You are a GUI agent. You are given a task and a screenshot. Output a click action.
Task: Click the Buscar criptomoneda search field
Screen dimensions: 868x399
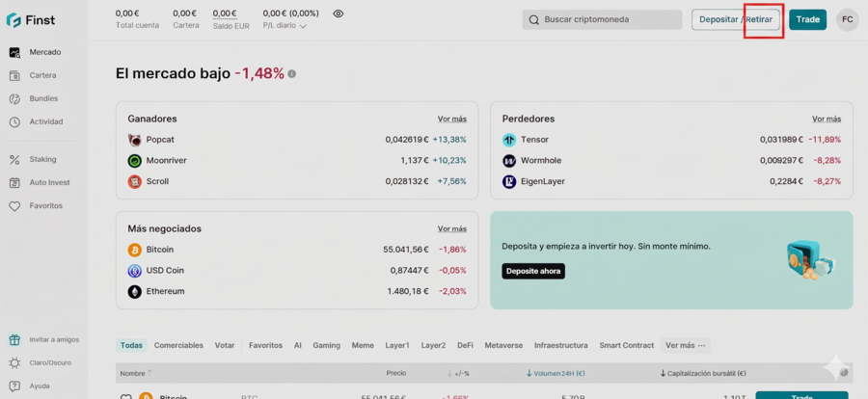tap(602, 20)
